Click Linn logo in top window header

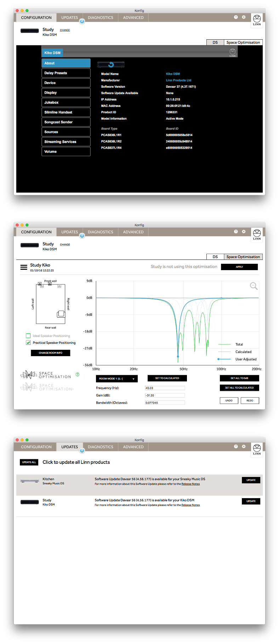point(257,20)
